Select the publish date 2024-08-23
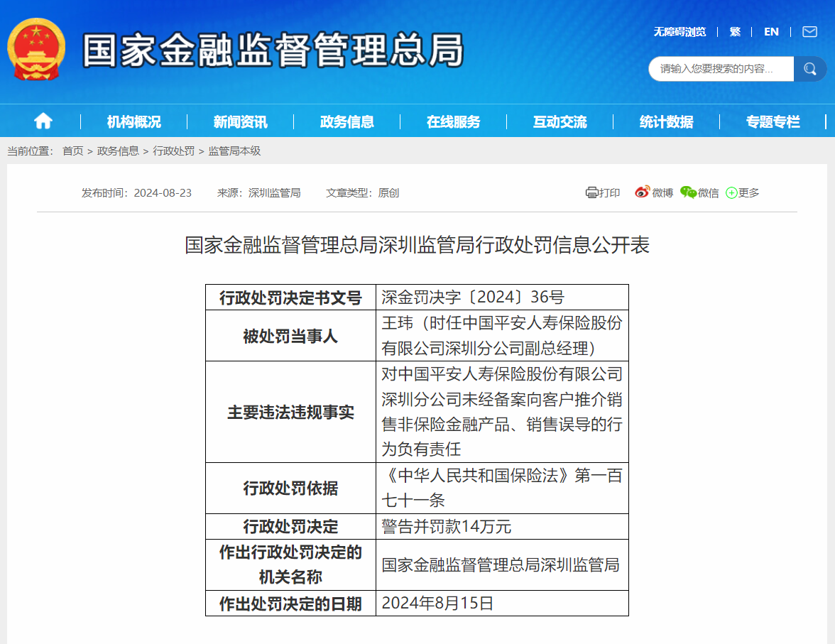 (163, 193)
